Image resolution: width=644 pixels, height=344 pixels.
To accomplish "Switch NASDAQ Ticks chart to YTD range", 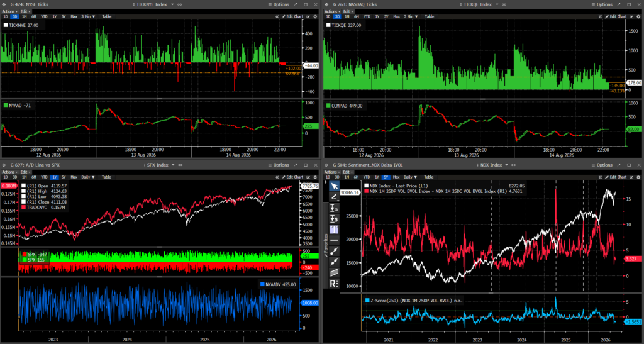I will click(x=367, y=17).
